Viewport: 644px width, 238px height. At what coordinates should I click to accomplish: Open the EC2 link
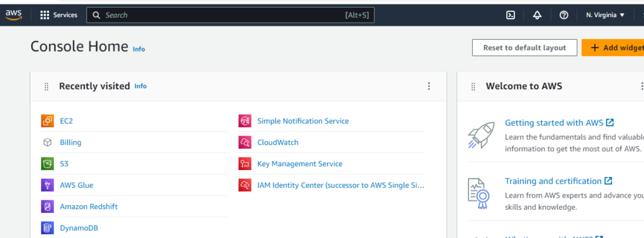[x=66, y=121]
